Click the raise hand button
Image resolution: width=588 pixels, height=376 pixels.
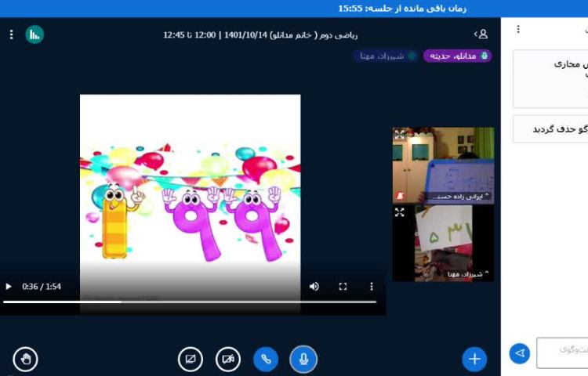pyautogui.click(x=26, y=360)
